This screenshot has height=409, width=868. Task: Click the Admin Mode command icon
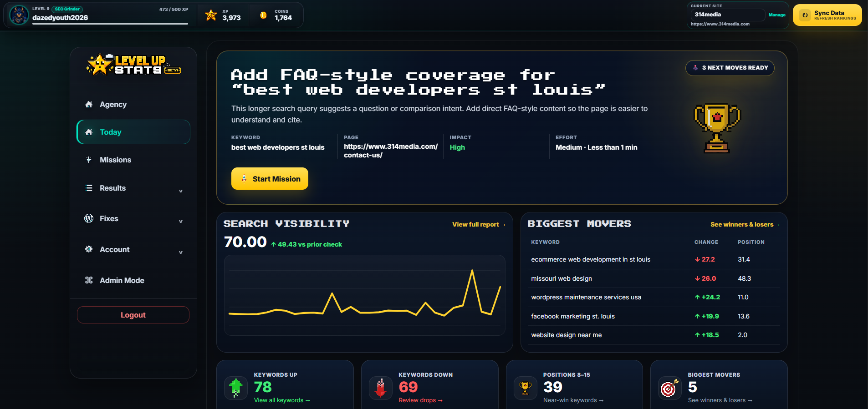[89, 280]
